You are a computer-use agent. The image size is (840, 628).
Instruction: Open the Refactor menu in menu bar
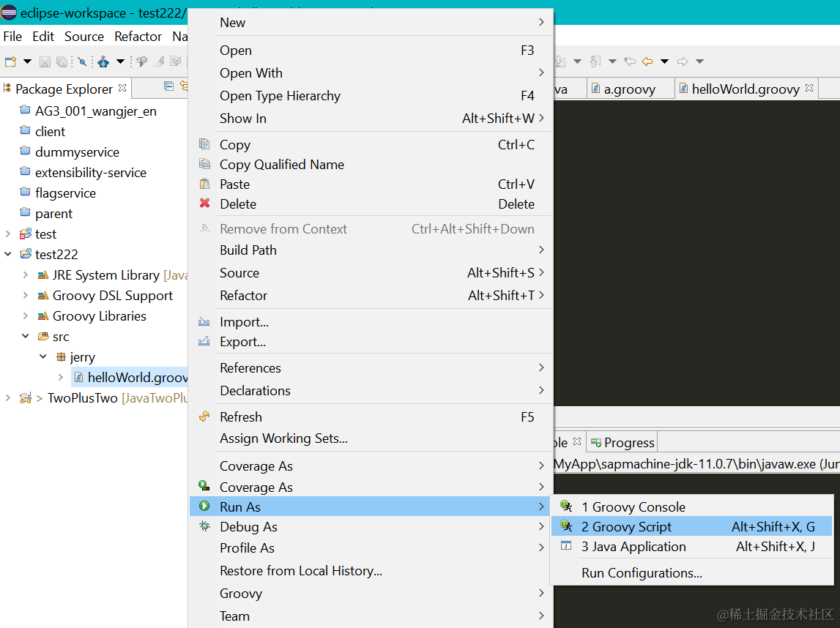click(138, 37)
